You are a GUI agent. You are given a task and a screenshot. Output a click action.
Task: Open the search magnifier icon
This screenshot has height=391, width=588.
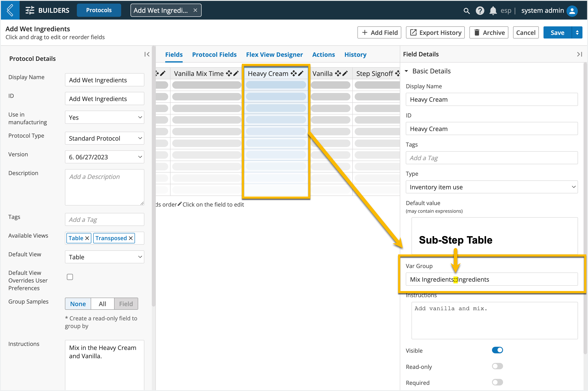(x=466, y=10)
